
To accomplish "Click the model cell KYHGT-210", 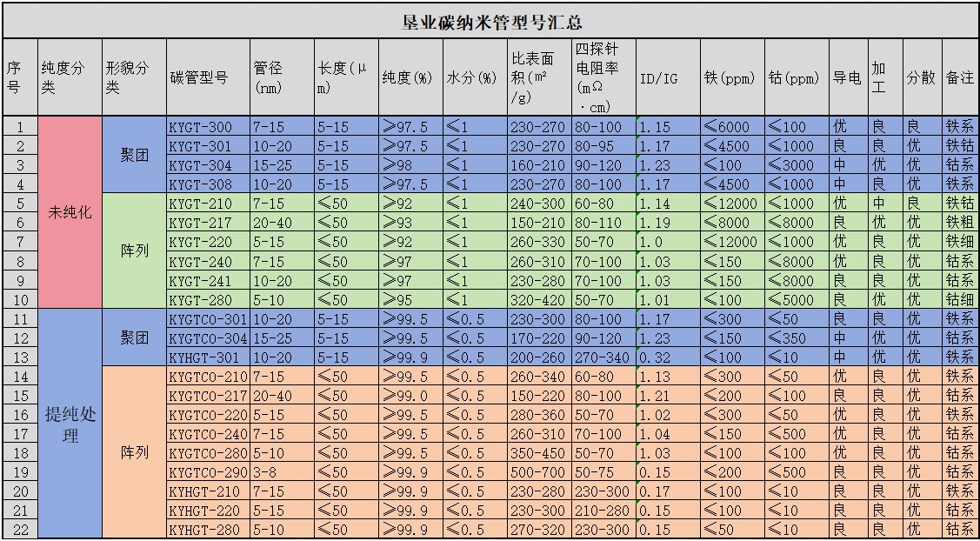I will [208, 491].
